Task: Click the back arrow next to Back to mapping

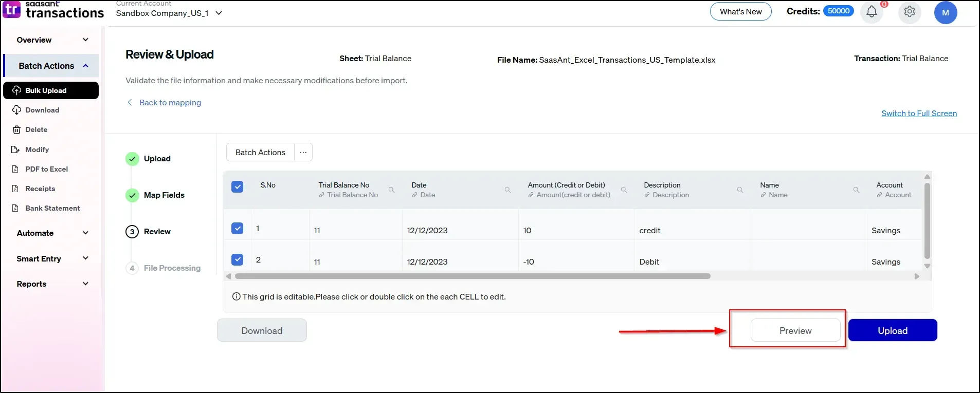Action: click(x=130, y=102)
